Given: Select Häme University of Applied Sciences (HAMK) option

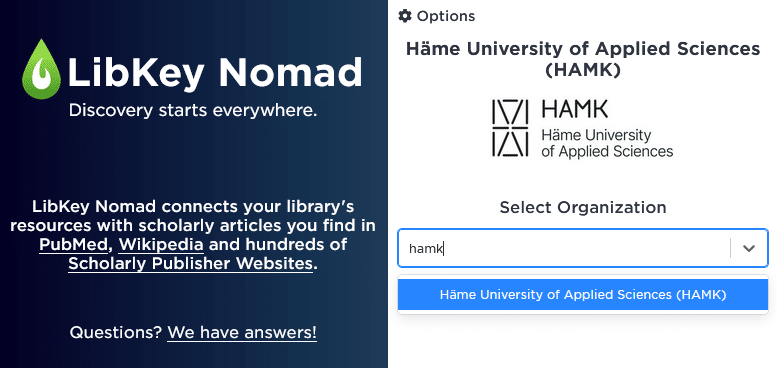Looking at the screenshot, I should coord(583,295).
